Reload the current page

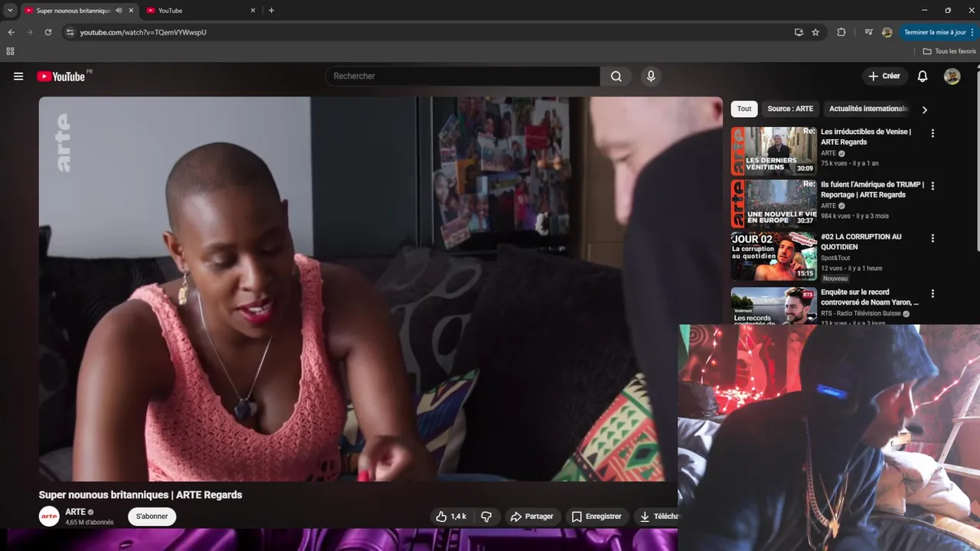[48, 32]
